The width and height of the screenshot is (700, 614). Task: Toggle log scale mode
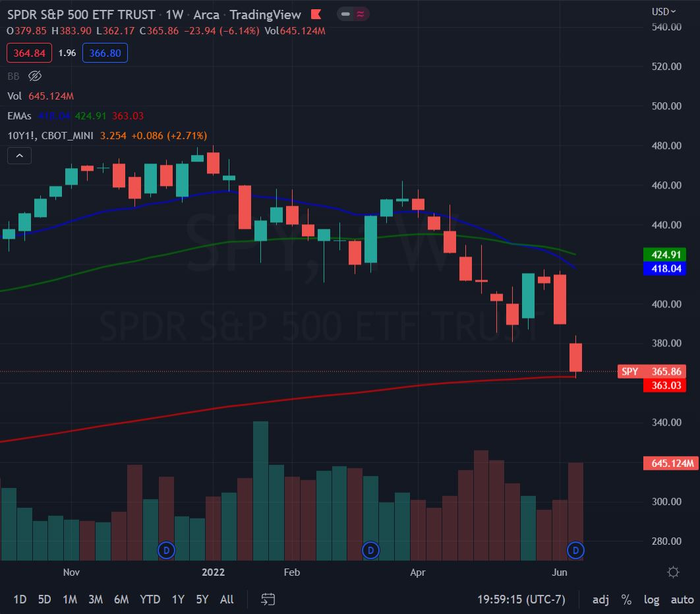tap(651, 599)
